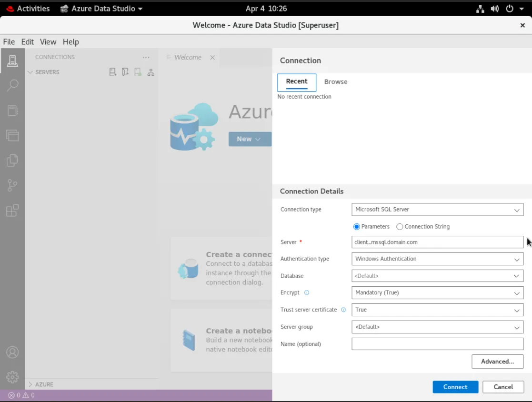Screen dimensions: 532x402
Task: Click New Server Group icon
Action: [125, 72]
